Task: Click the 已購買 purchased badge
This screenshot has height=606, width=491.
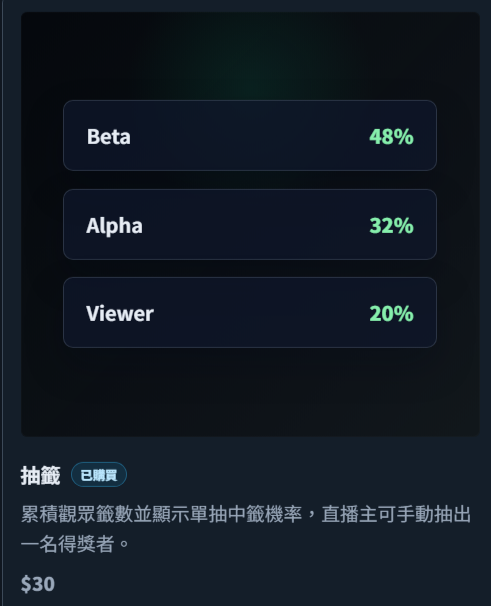Action: [99, 475]
